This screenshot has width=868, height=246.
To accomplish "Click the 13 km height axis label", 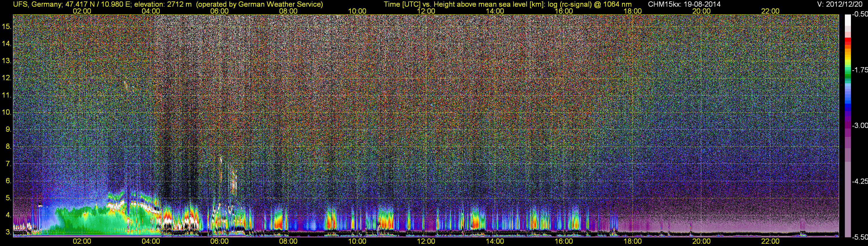I will pos(7,61).
